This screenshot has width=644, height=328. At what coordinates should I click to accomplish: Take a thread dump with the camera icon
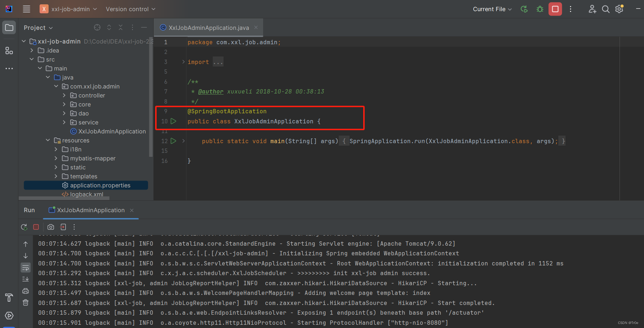pos(51,227)
